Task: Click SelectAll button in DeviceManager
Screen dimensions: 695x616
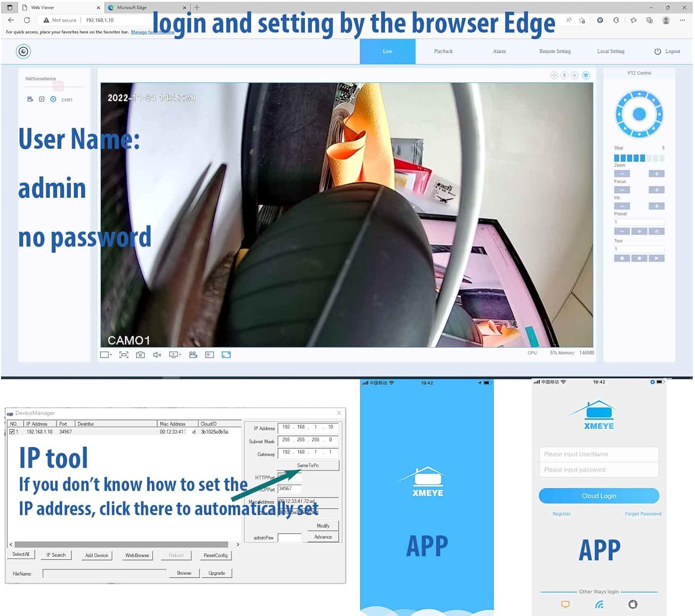Action: [x=21, y=554]
